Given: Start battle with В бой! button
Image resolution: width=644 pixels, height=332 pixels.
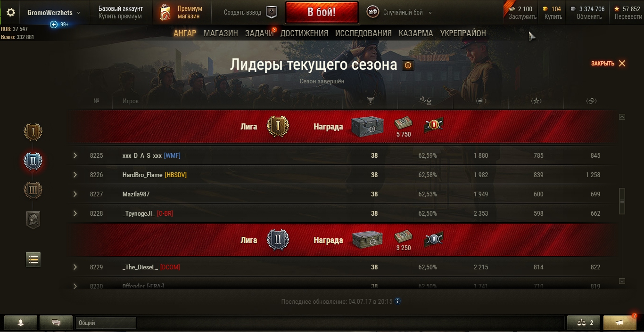Looking at the screenshot, I should tap(322, 12).
